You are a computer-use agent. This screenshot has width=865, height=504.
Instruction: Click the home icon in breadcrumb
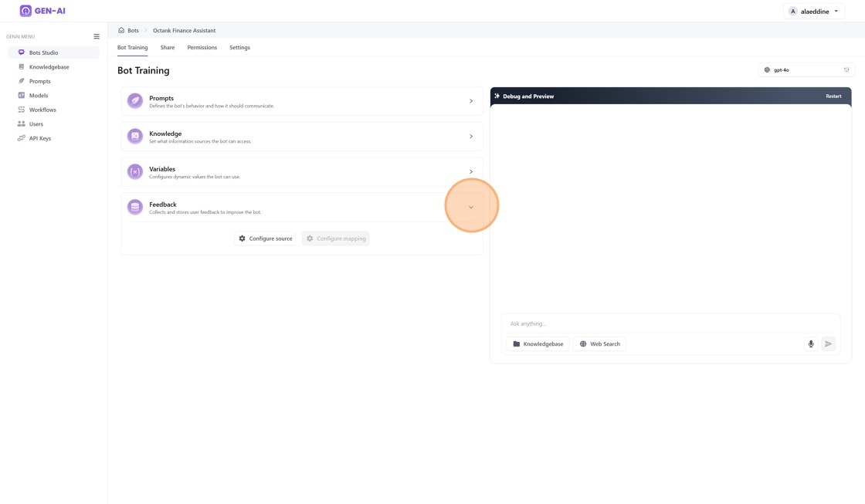(121, 31)
